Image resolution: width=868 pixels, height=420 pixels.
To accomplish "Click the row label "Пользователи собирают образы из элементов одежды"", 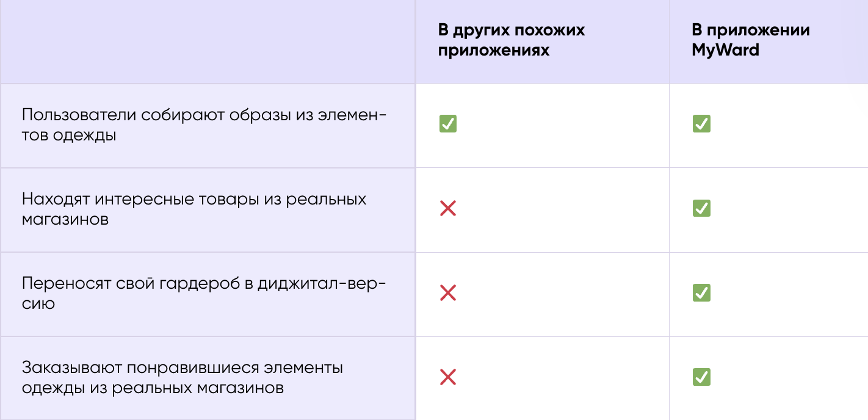I will 204,125.
